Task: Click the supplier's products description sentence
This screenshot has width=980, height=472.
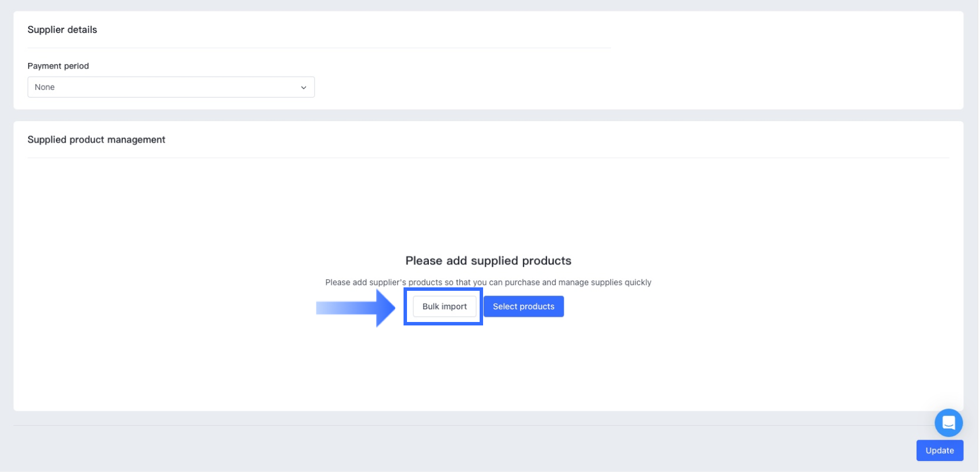Action: point(488,282)
